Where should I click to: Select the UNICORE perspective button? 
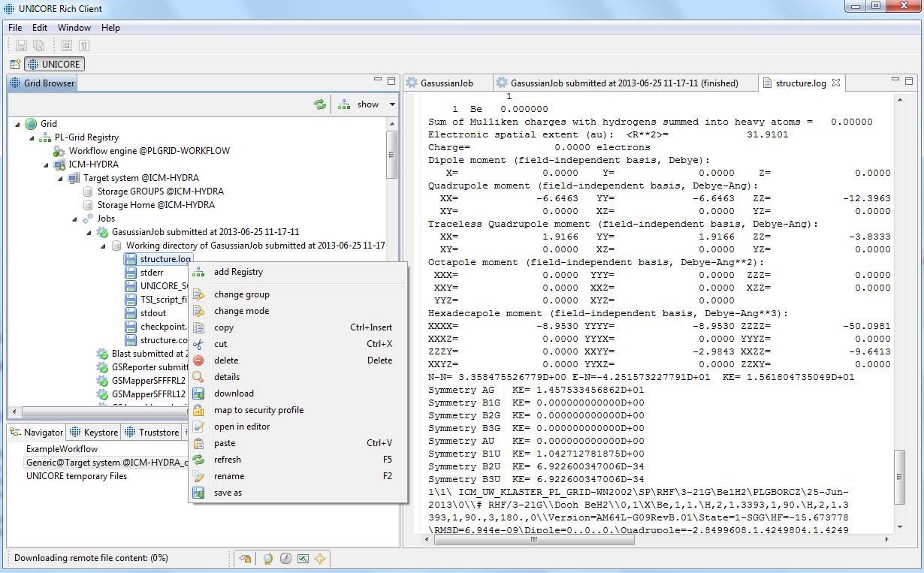[54, 65]
